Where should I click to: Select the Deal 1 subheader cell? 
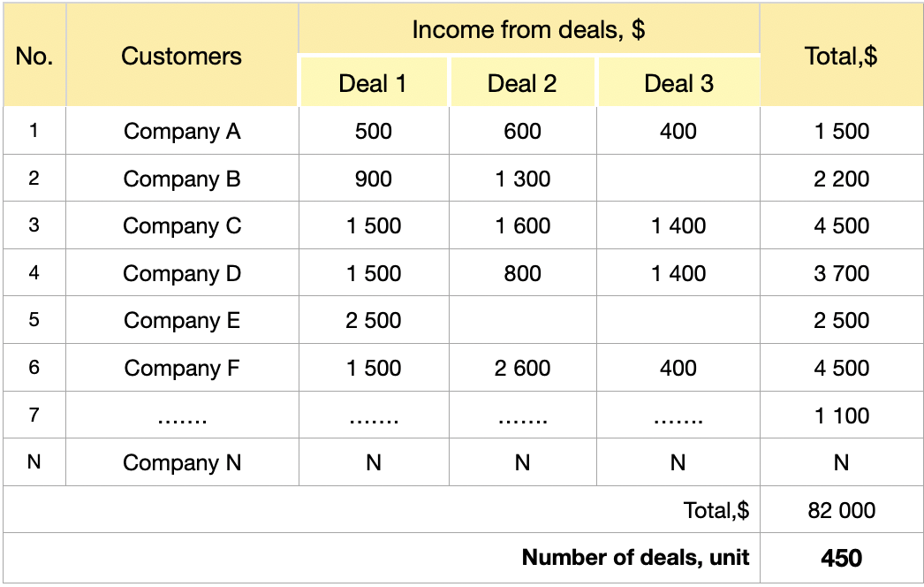373,84
